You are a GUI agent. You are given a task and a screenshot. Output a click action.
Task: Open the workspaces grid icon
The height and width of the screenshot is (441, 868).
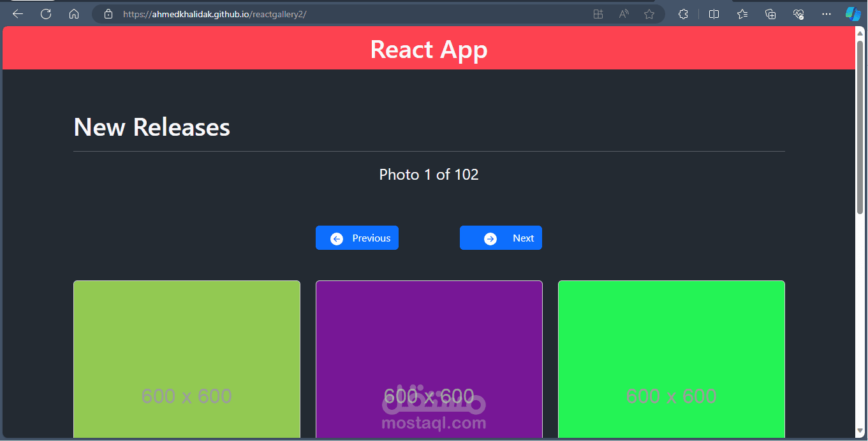coord(598,13)
